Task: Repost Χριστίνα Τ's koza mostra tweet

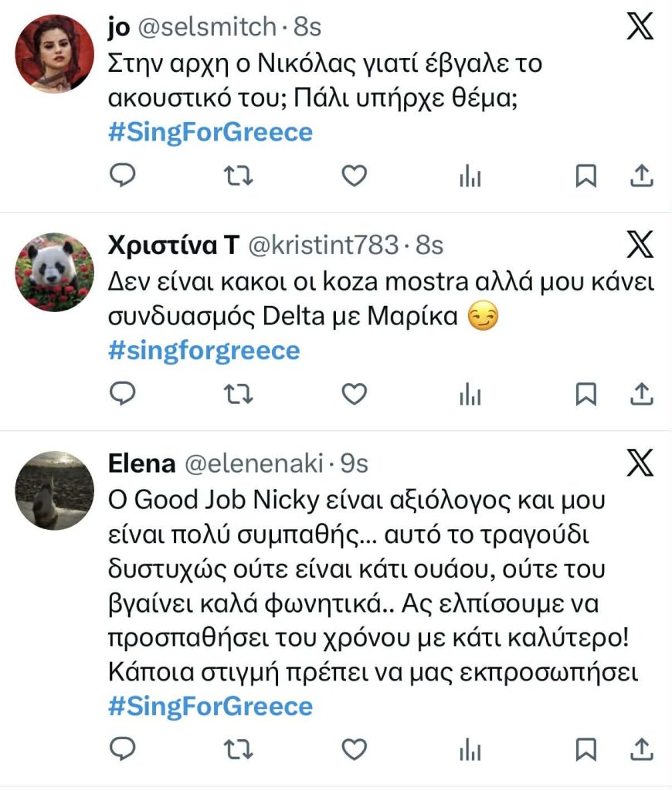Action: pyautogui.click(x=238, y=395)
